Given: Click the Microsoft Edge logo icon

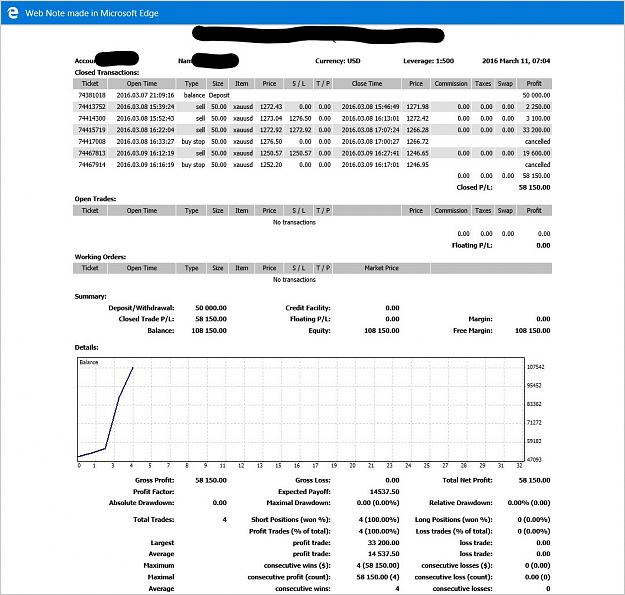Looking at the screenshot, I should [x=13, y=13].
